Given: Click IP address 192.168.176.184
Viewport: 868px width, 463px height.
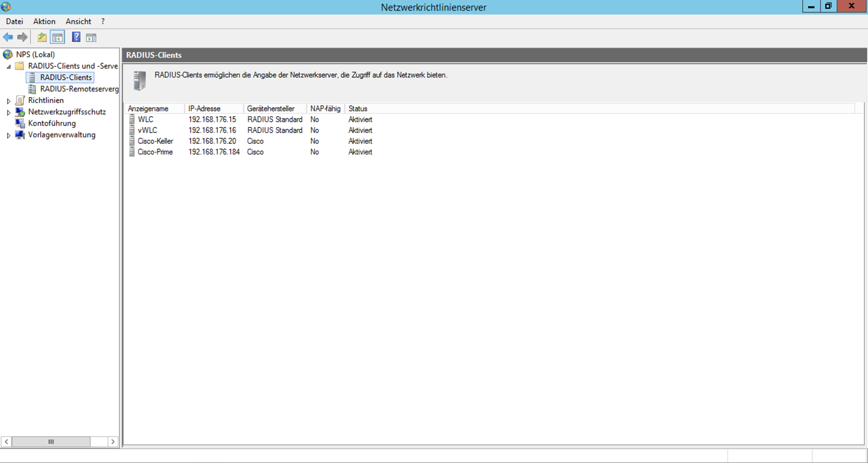Looking at the screenshot, I should click(x=214, y=152).
